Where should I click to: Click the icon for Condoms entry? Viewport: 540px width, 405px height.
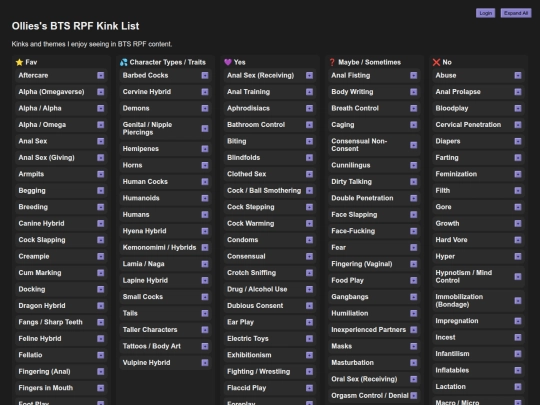click(x=309, y=240)
